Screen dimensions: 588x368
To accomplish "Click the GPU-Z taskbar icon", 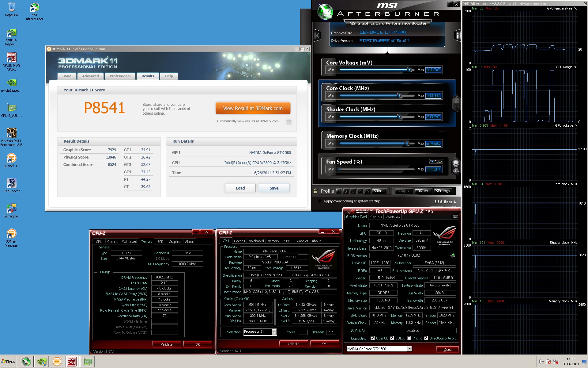I will (x=88, y=362).
